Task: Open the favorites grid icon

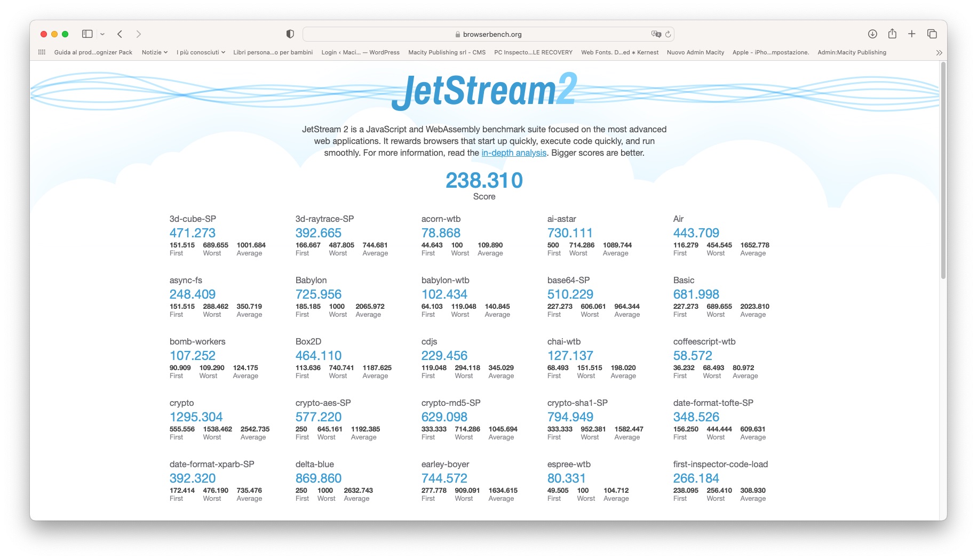Action: [42, 52]
